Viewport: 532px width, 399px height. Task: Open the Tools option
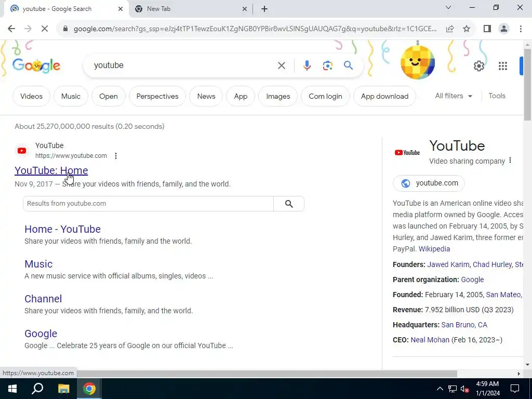tap(497, 96)
